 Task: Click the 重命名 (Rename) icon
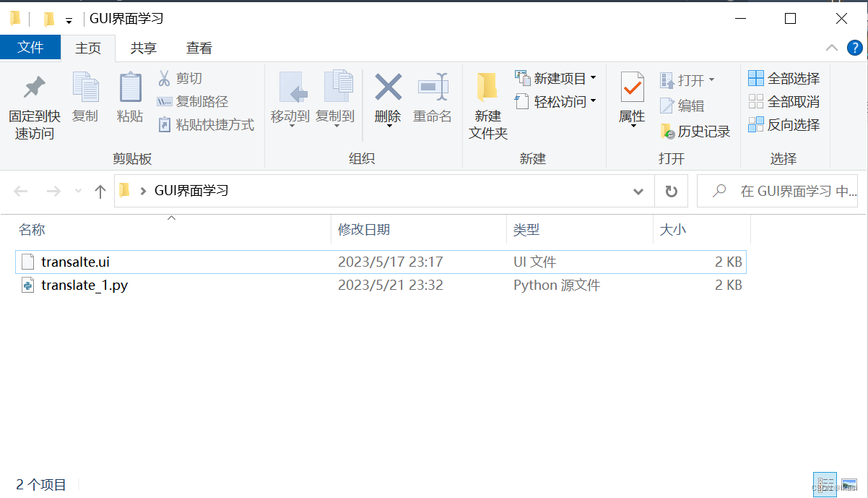click(433, 101)
